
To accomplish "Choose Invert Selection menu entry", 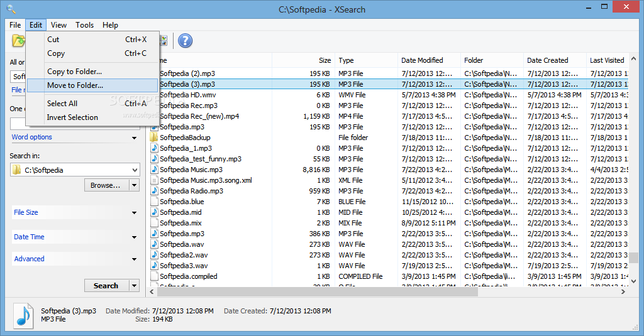I will (92, 117).
